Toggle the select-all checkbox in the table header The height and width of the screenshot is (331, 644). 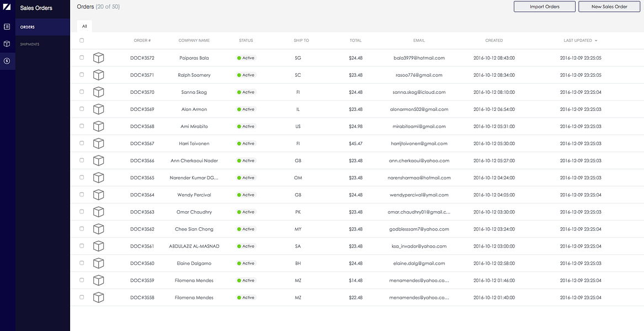pyautogui.click(x=82, y=40)
